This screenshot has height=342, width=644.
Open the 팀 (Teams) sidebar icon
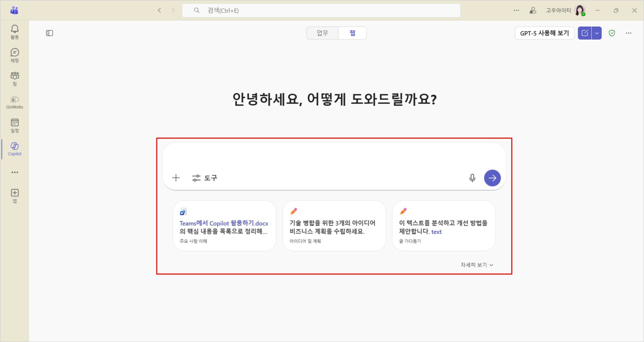pyautogui.click(x=15, y=79)
